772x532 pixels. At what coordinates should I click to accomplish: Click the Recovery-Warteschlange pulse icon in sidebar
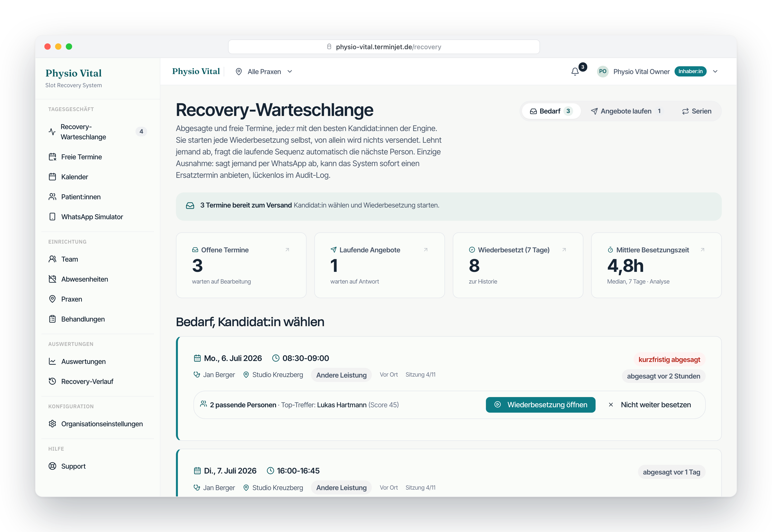(x=52, y=132)
